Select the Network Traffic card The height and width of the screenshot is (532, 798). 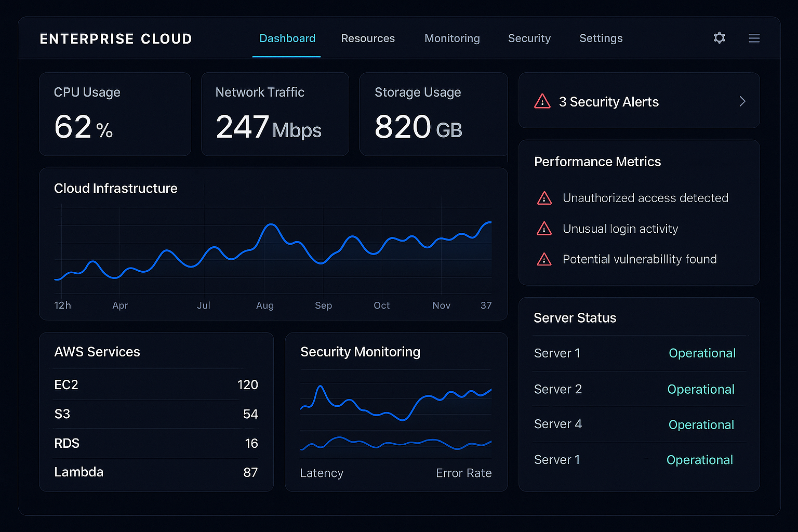275,114
